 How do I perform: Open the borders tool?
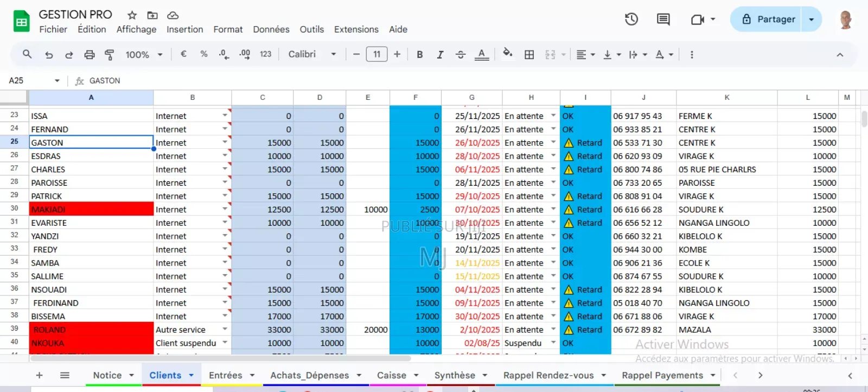coord(529,54)
